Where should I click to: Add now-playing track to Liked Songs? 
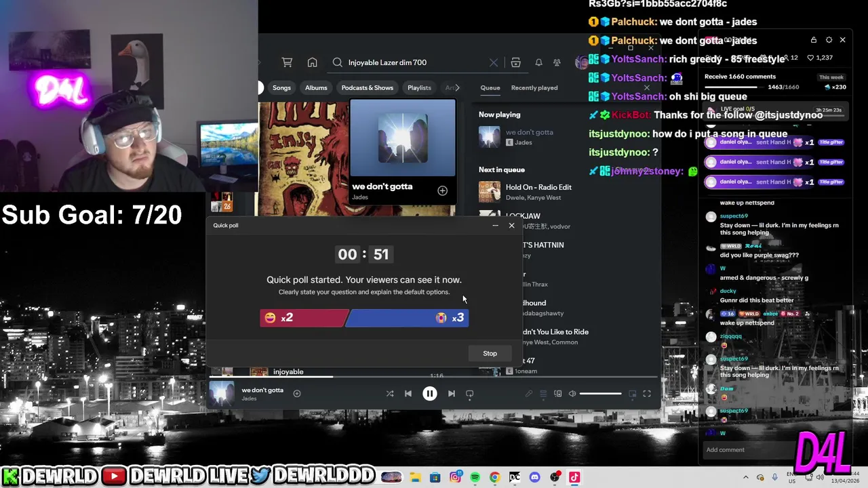pos(296,393)
